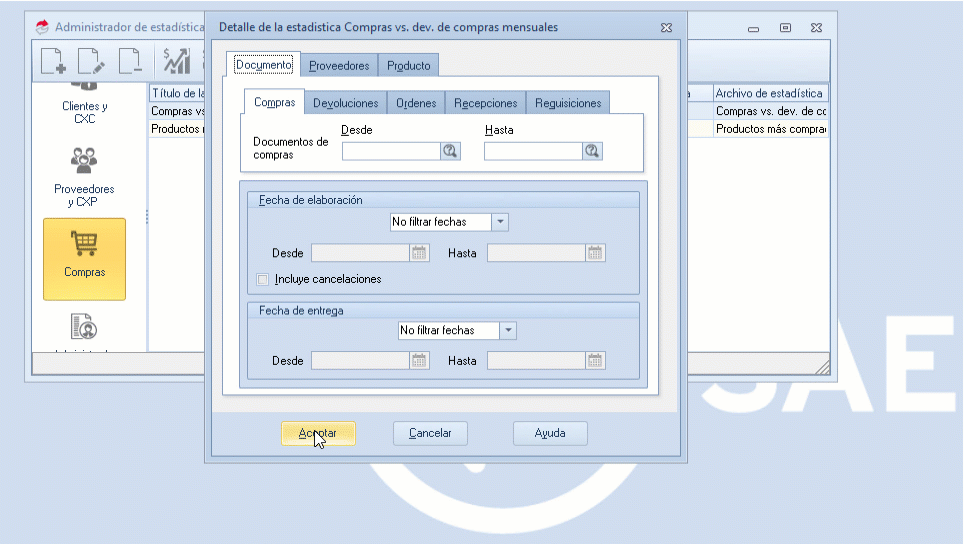Click the Ayuda button
The height and width of the screenshot is (544, 964).
[550, 434]
